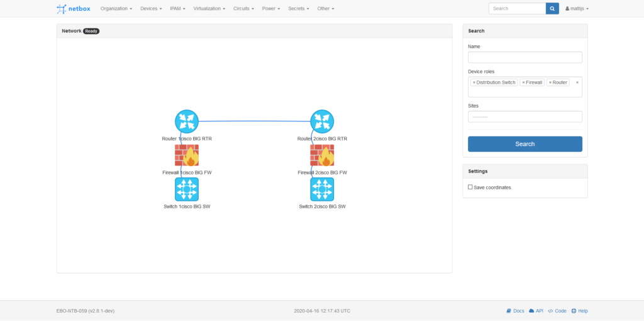Select the Firewall 1 icon
The width and height of the screenshot is (644, 321).
click(187, 155)
